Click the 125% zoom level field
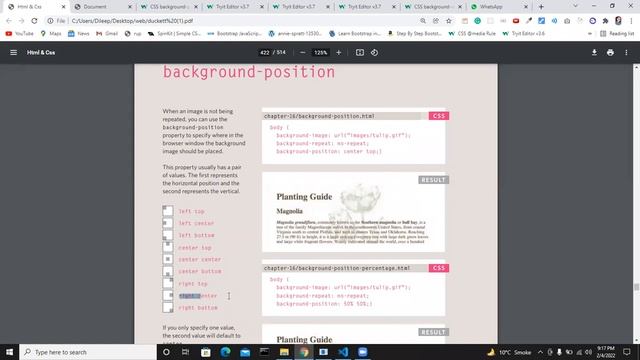640x360 pixels. pyautogui.click(x=320, y=53)
